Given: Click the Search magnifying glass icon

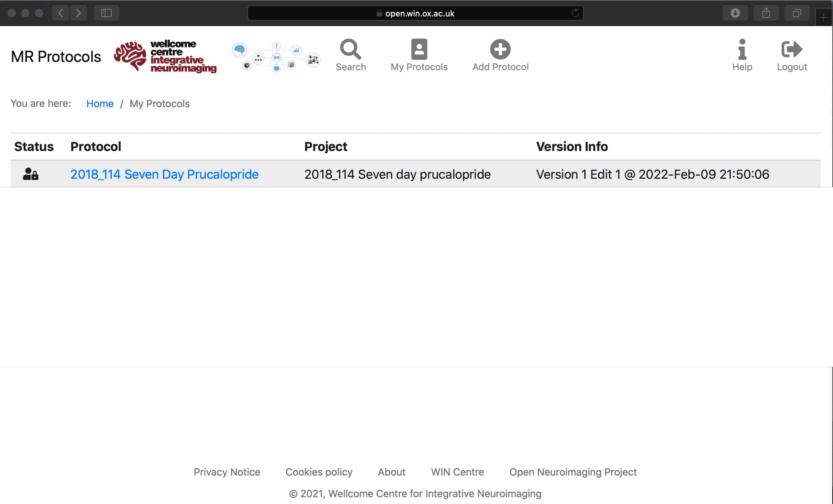Looking at the screenshot, I should point(350,49).
